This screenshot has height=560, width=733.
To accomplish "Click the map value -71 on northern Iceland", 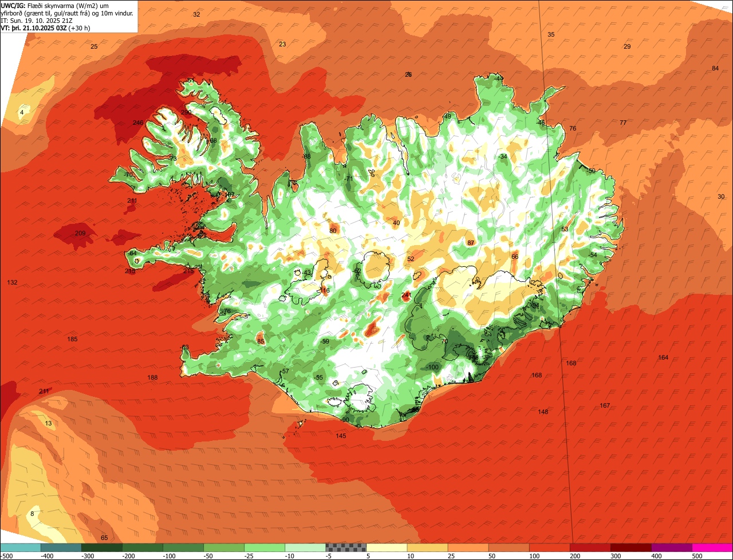I will point(349,179).
